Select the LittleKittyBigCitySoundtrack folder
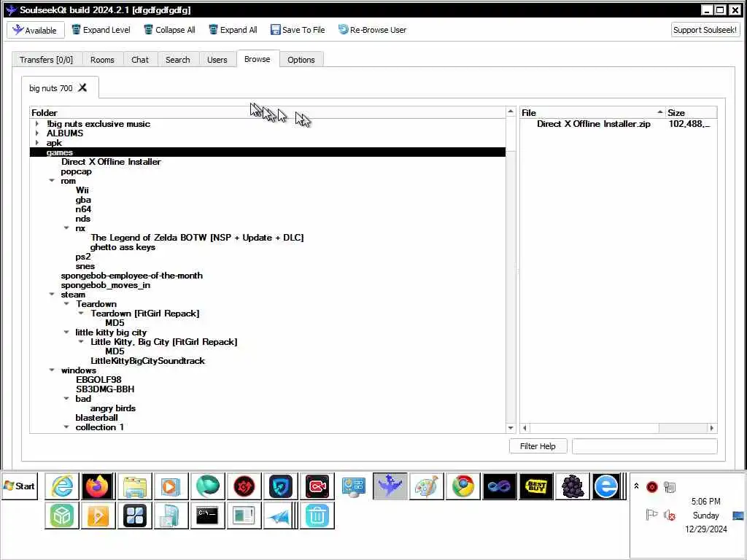The image size is (747, 560). pos(147,361)
